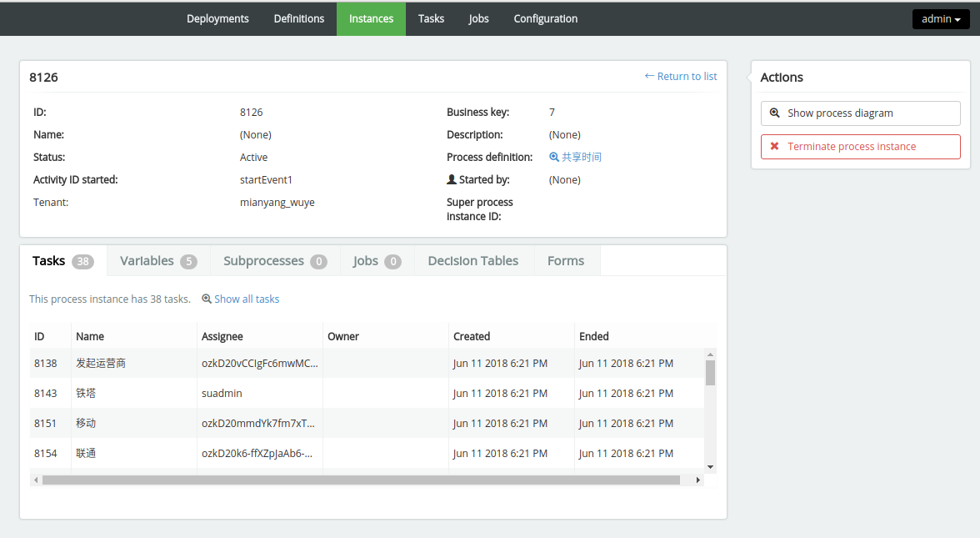Click the horizontal scrollbar thumb below the table
Viewport: 980px width, 538px height.
click(362, 480)
